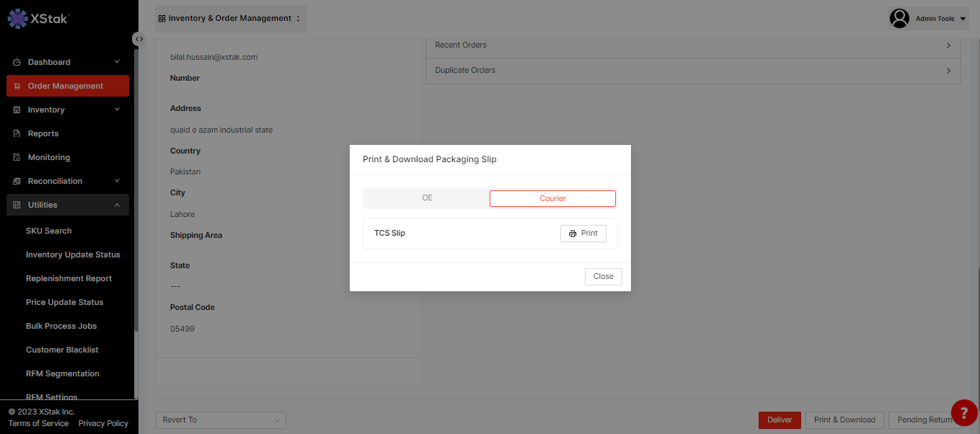Image resolution: width=980 pixels, height=434 pixels.
Task: Click the Reports document icon
Action: tap(17, 134)
